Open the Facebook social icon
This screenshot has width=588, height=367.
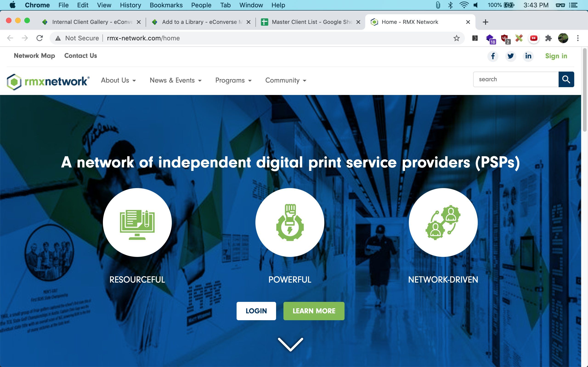click(x=493, y=56)
